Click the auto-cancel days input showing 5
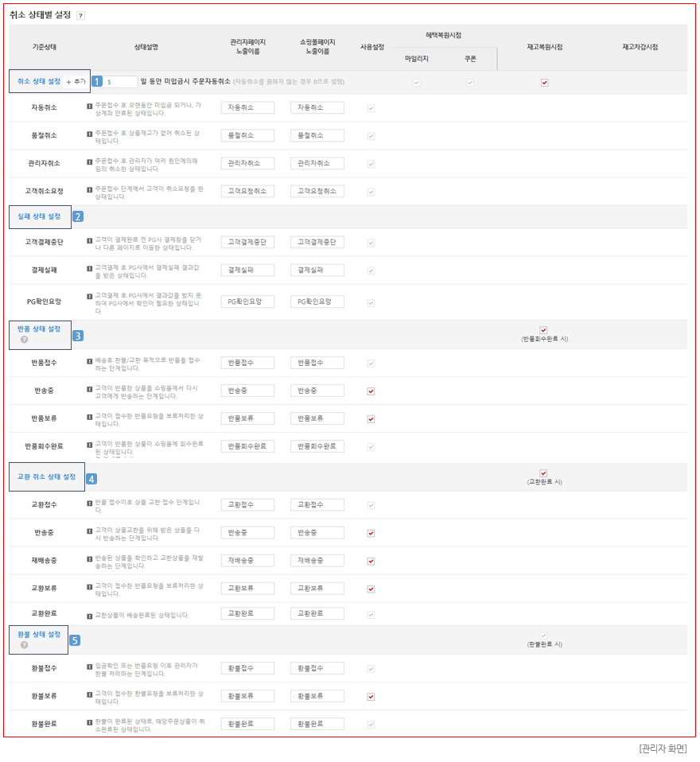Viewport: 700px width, 762px height. coord(120,82)
